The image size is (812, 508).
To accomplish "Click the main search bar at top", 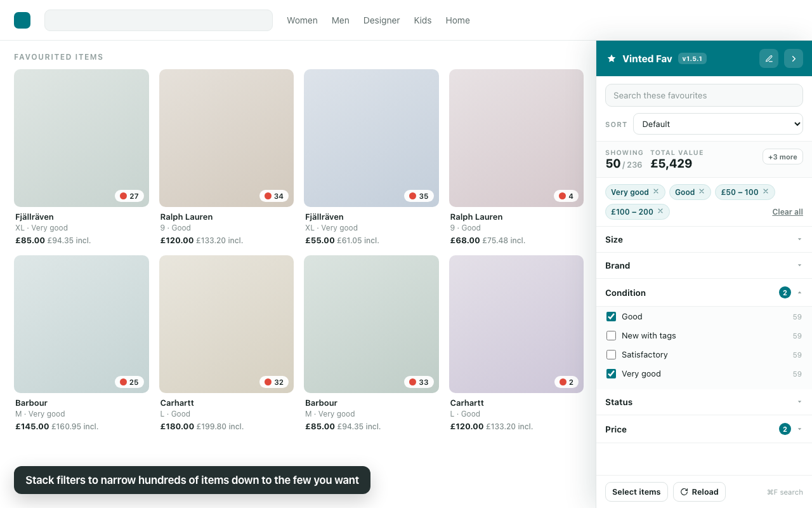I will 159,20.
